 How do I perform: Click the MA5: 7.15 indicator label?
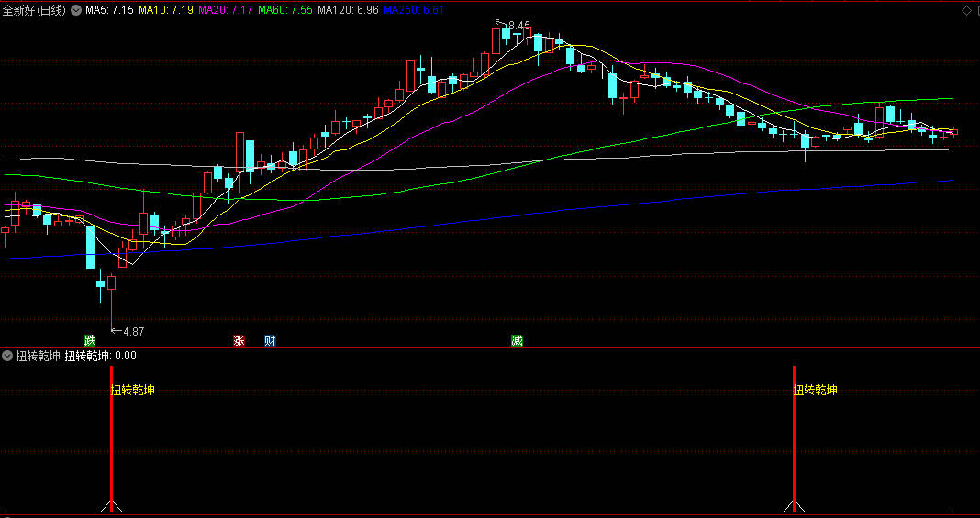click(109, 10)
